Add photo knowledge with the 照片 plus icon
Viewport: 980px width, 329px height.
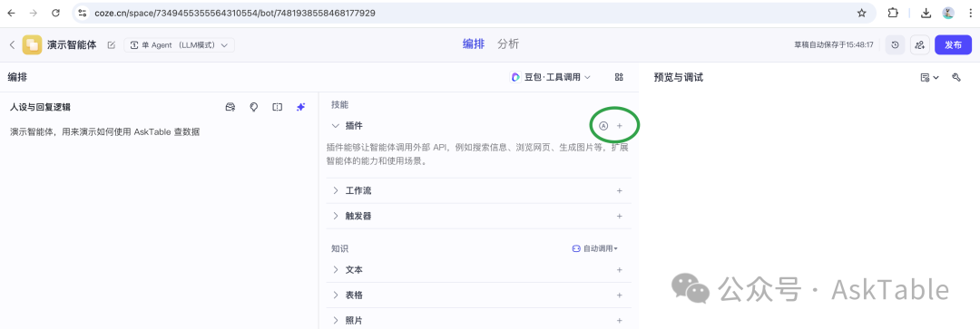(620, 320)
